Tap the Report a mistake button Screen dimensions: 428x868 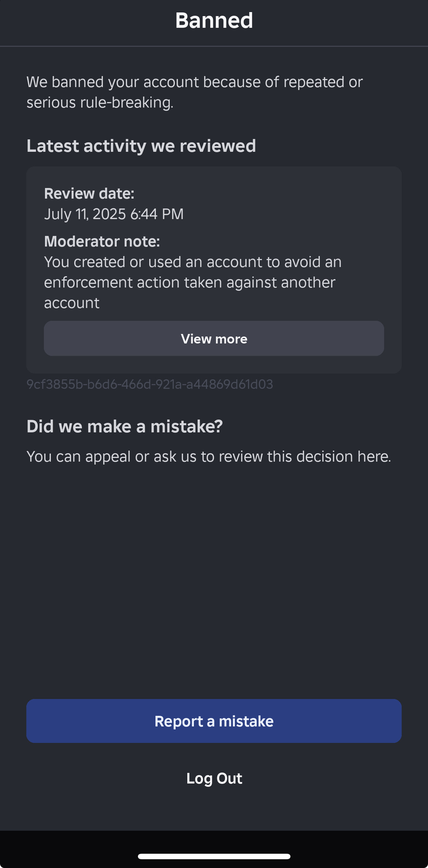coord(214,721)
